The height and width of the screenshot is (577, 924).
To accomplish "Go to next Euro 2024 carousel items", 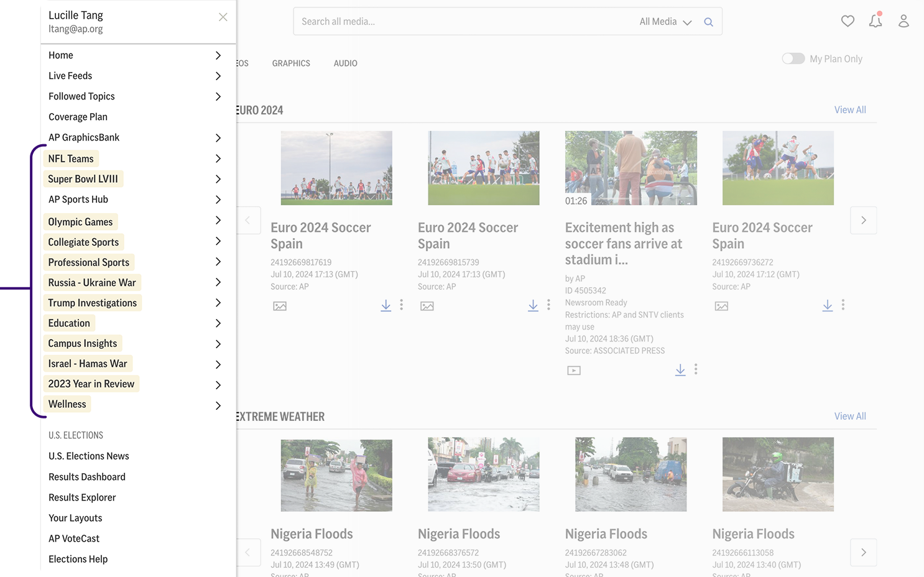I will pos(864,220).
